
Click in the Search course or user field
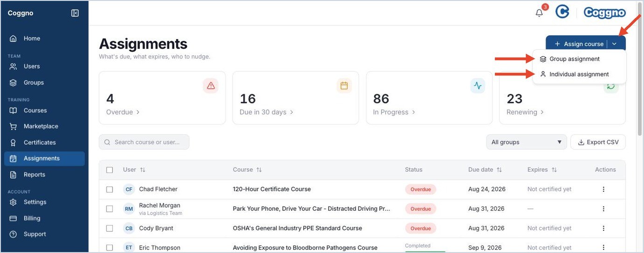tap(144, 142)
